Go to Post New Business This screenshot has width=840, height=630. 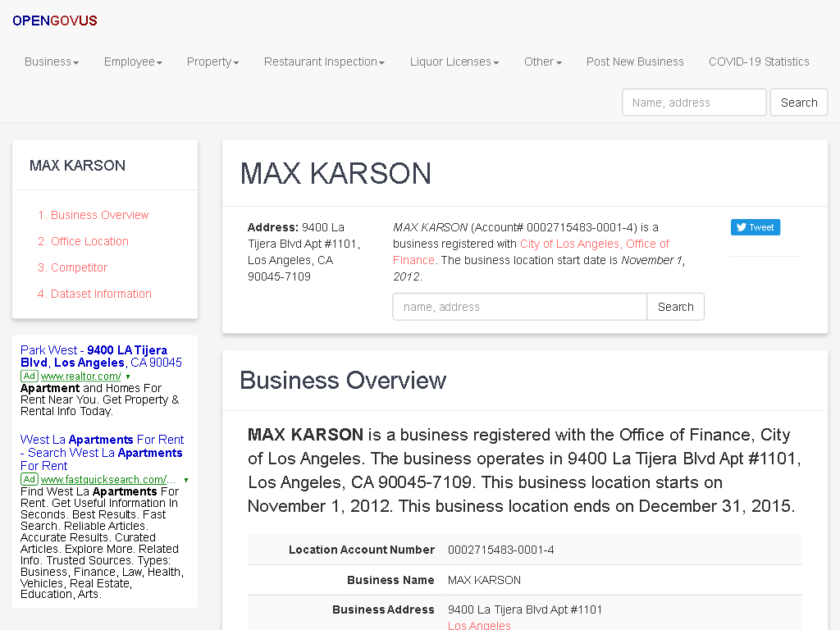tap(635, 62)
